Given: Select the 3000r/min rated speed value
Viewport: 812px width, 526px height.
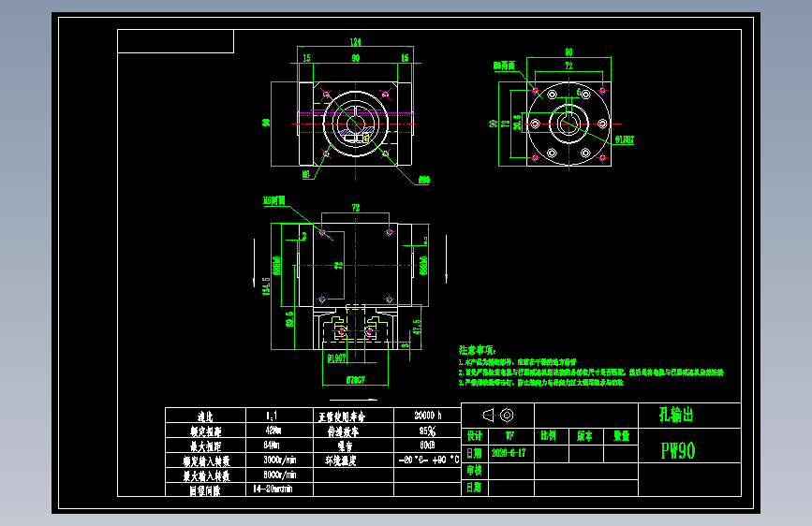Looking at the screenshot, I should coord(280,460).
